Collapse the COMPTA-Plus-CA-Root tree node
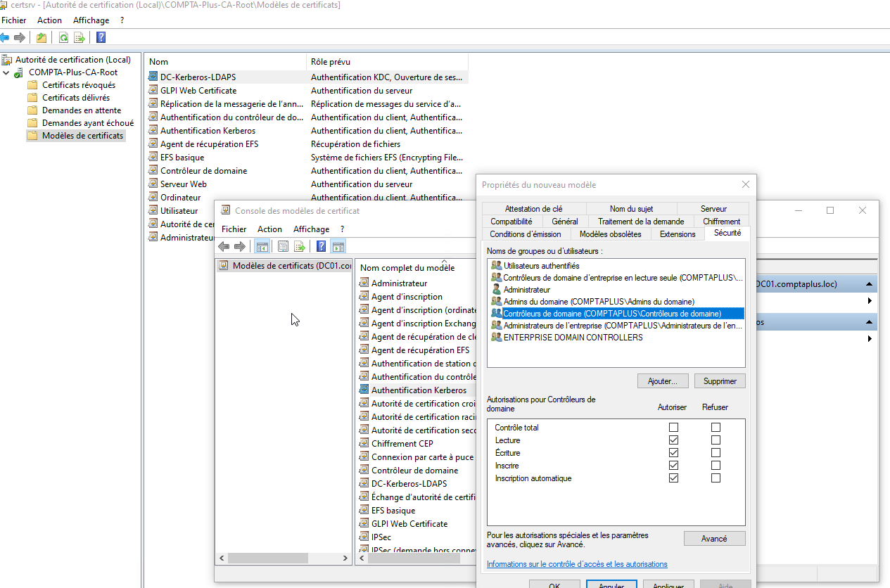This screenshot has height=588, width=890. coord(6,72)
